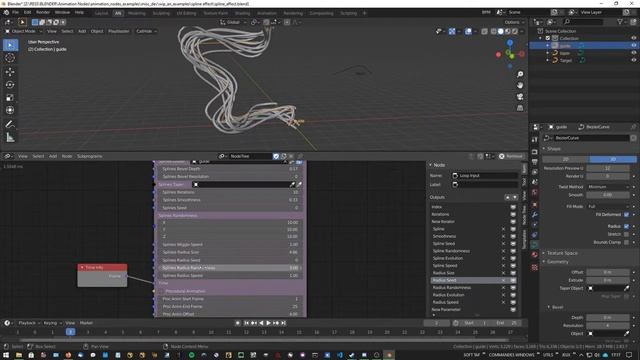Click the Resolution Preview U field
The height and width of the screenshot is (360, 640).
coord(608,168)
